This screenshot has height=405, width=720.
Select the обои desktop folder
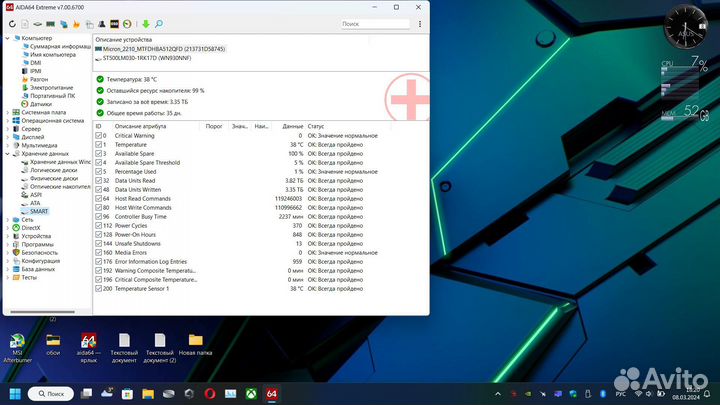pyautogui.click(x=53, y=345)
